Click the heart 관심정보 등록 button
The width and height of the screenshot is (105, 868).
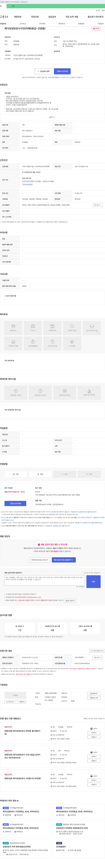[x=43, y=71]
